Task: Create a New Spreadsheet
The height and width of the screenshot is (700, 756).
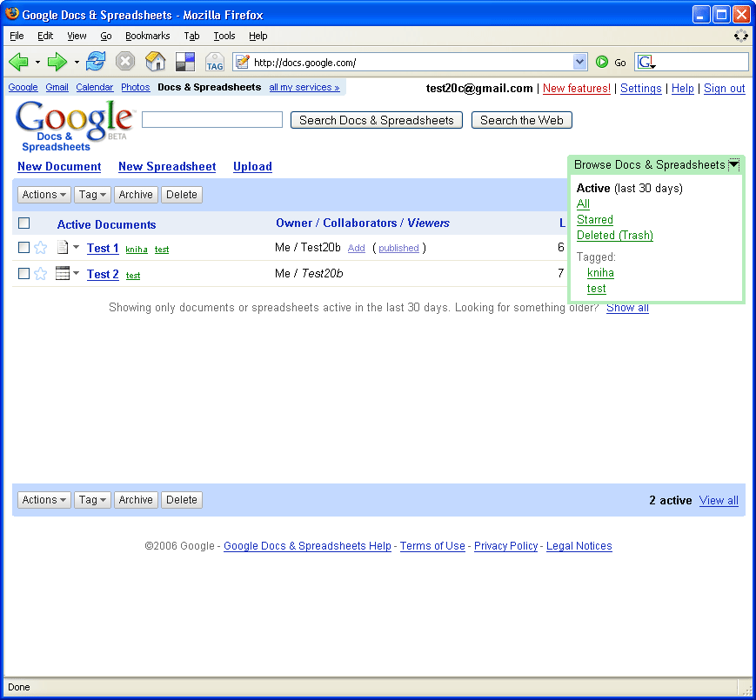Action: click(167, 167)
